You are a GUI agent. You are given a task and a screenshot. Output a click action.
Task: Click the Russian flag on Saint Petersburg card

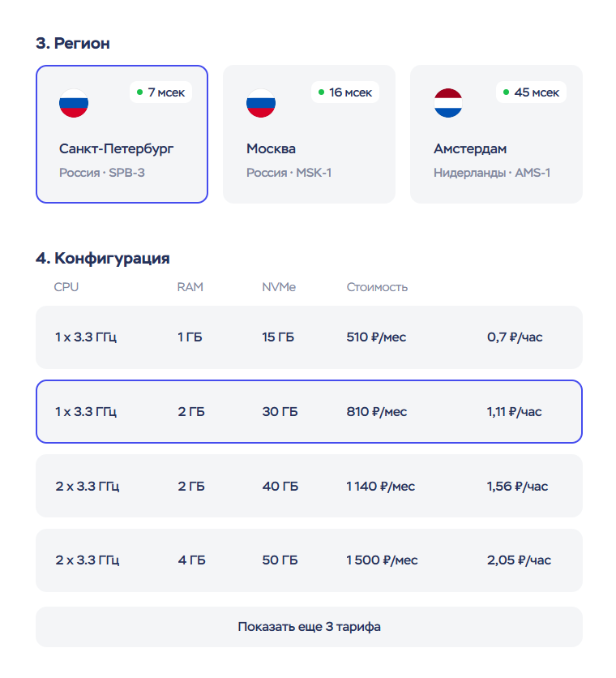point(74,103)
